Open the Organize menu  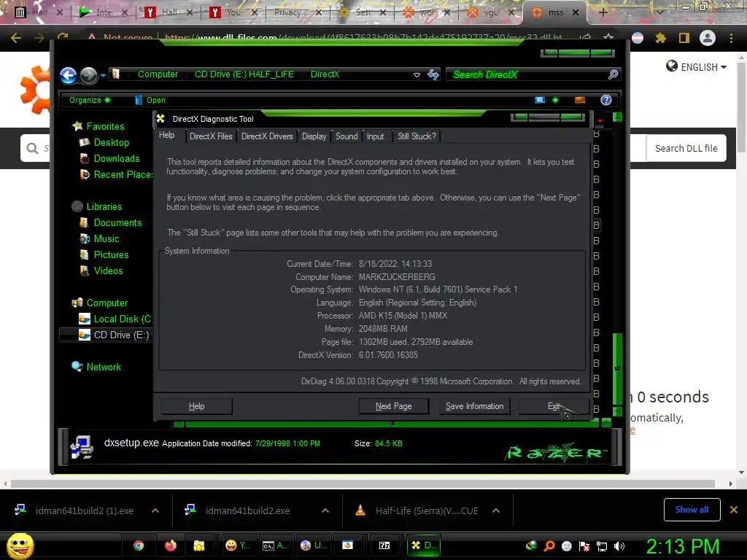click(x=90, y=100)
